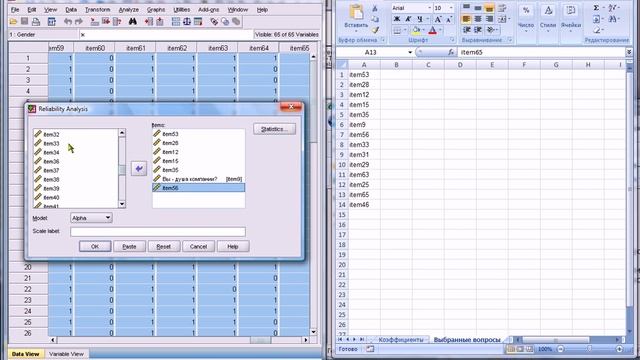
Task: Toggle center text alignment in Excel
Action: click(478, 19)
